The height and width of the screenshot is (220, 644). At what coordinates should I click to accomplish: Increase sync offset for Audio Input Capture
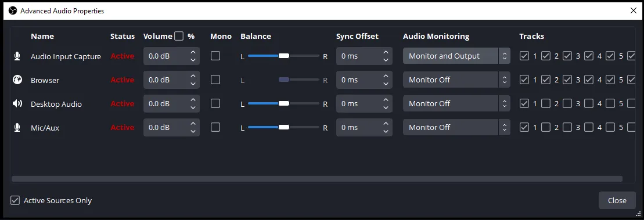[386, 52]
